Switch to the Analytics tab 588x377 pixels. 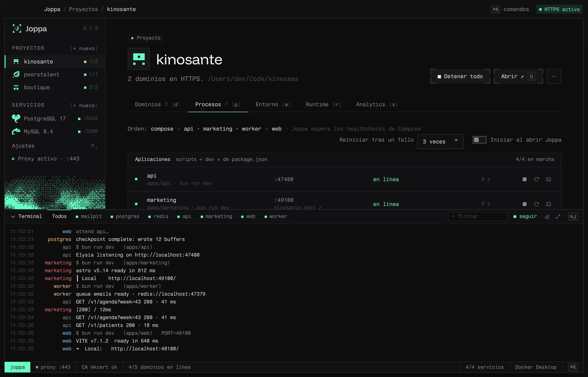(x=377, y=104)
